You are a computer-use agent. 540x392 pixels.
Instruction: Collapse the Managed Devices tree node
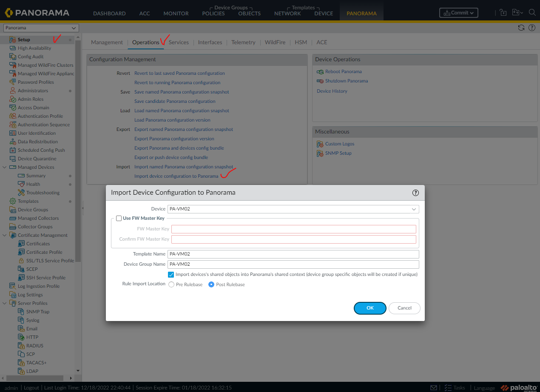point(5,167)
